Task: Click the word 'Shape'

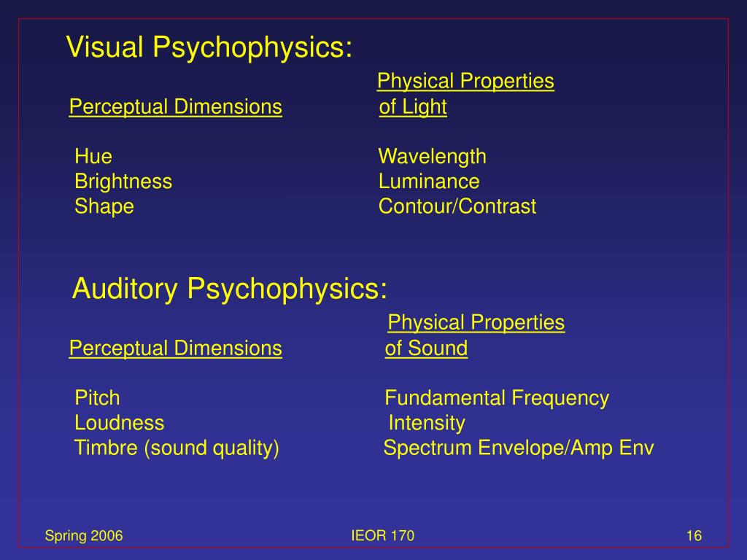Action: coord(104,206)
